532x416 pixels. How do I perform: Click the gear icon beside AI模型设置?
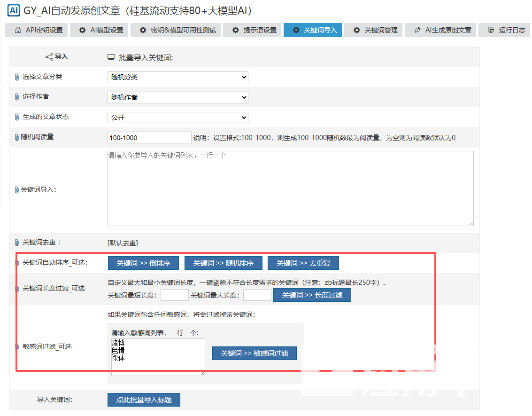click(83, 30)
